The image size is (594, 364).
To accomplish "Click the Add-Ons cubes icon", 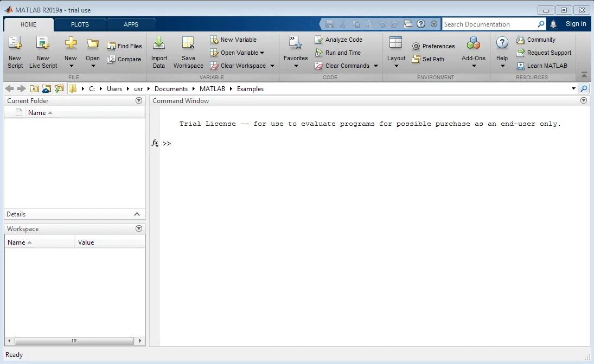I will (x=473, y=43).
